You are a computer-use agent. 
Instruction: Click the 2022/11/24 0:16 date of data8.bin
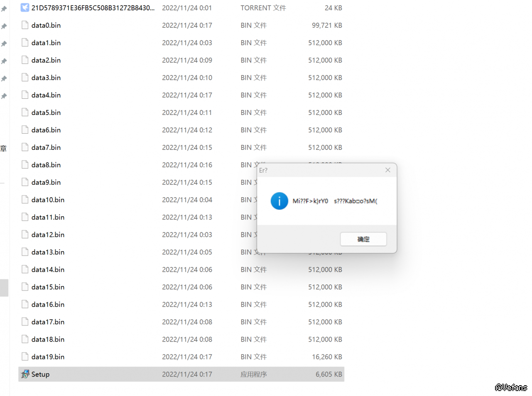187,165
